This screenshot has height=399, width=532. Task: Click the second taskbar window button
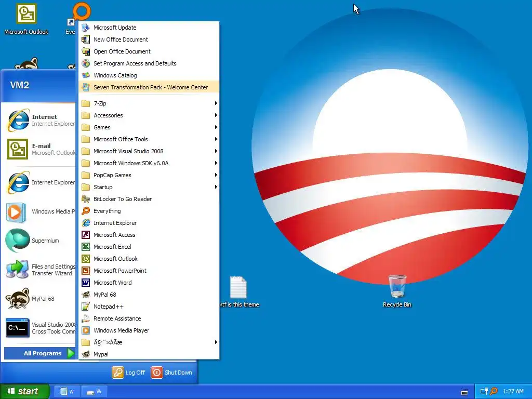coord(94,392)
